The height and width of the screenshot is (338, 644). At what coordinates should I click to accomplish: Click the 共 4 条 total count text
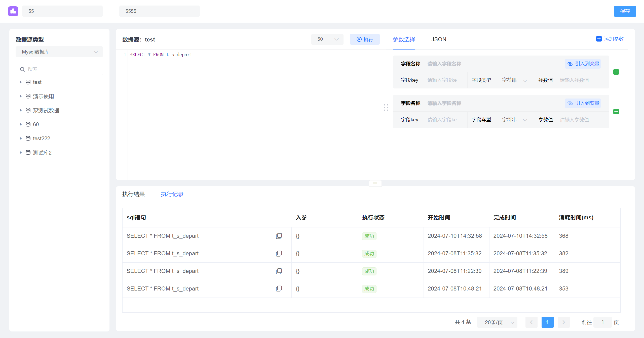(x=463, y=322)
